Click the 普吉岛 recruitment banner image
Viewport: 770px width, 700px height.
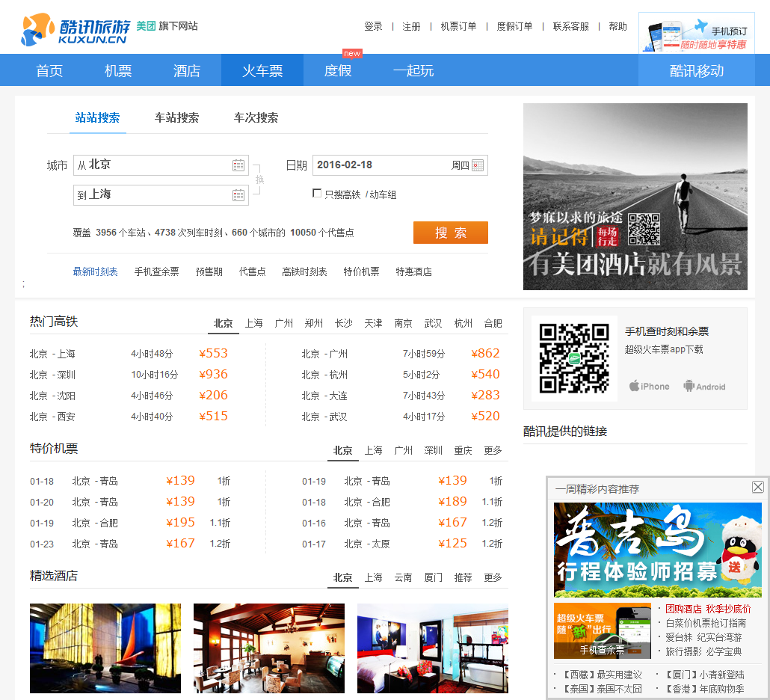point(658,550)
